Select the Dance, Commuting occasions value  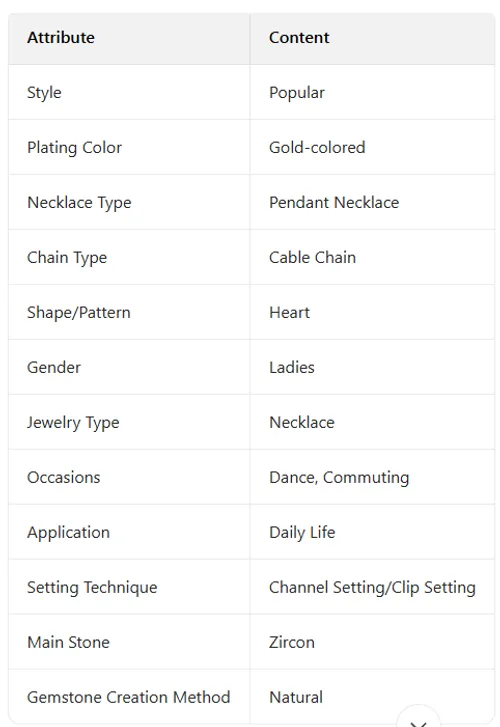tap(339, 478)
